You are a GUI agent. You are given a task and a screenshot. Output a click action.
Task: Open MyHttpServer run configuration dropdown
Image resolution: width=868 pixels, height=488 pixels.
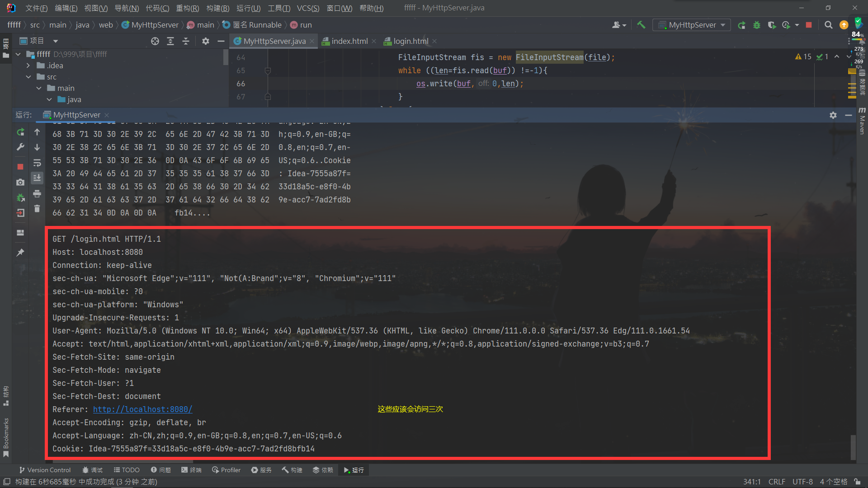coord(692,25)
